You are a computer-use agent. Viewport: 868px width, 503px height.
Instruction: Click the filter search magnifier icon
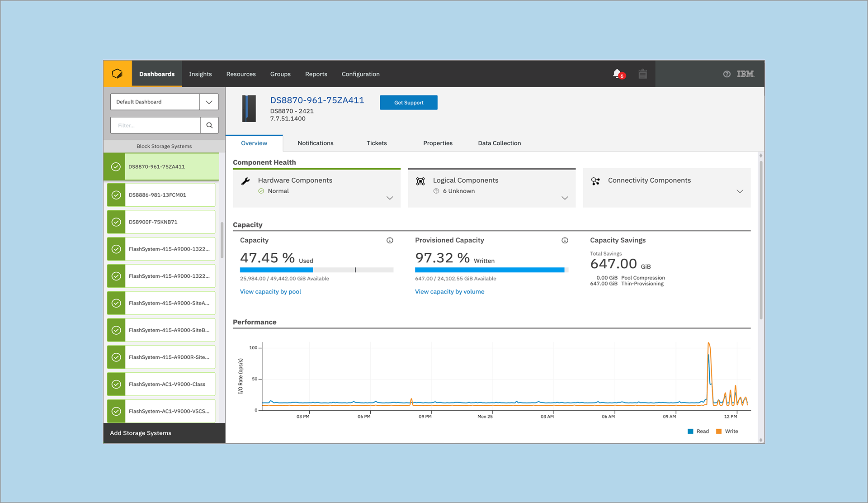[209, 125]
